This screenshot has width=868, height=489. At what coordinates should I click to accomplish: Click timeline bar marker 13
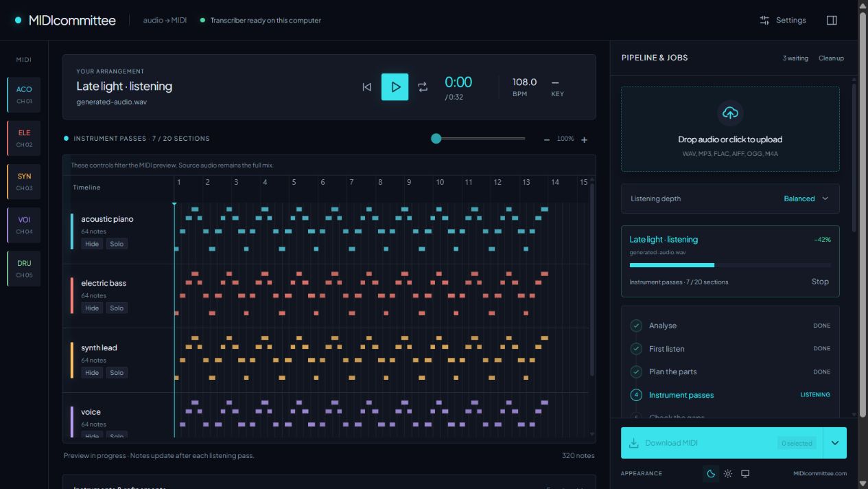[x=526, y=182]
